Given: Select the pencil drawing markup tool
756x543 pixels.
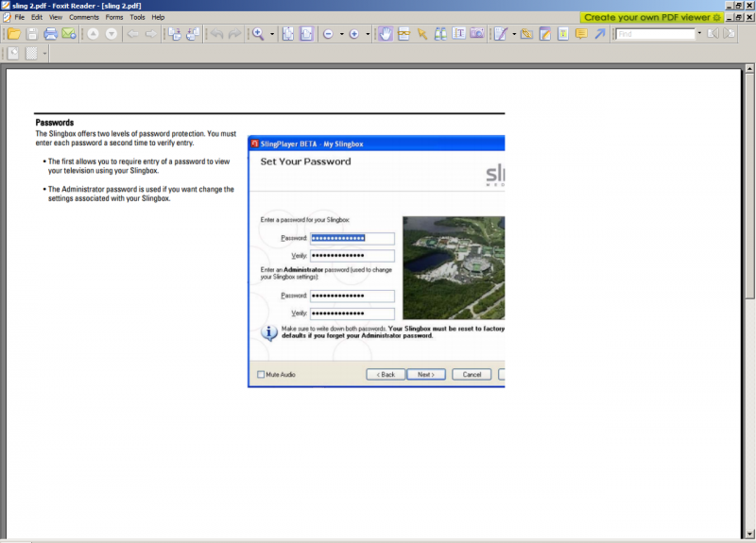Looking at the screenshot, I should click(x=501, y=34).
